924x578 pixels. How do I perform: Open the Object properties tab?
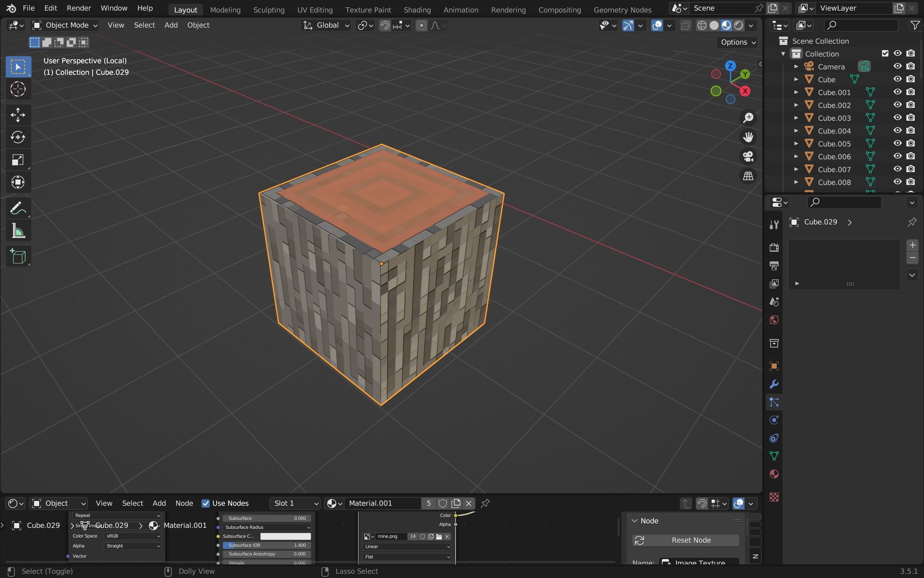774,366
